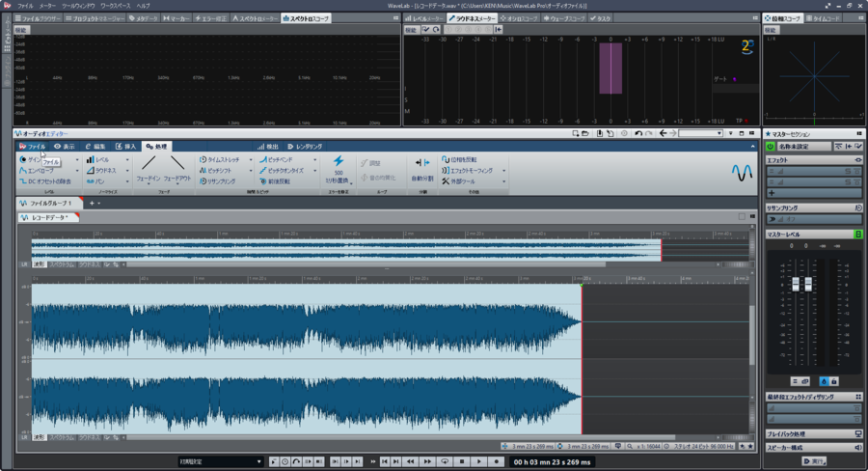The width and height of the screenshot is (868, 471).
Task: Click the 機能 button in spectroscope panel
Action: [21, 30]
